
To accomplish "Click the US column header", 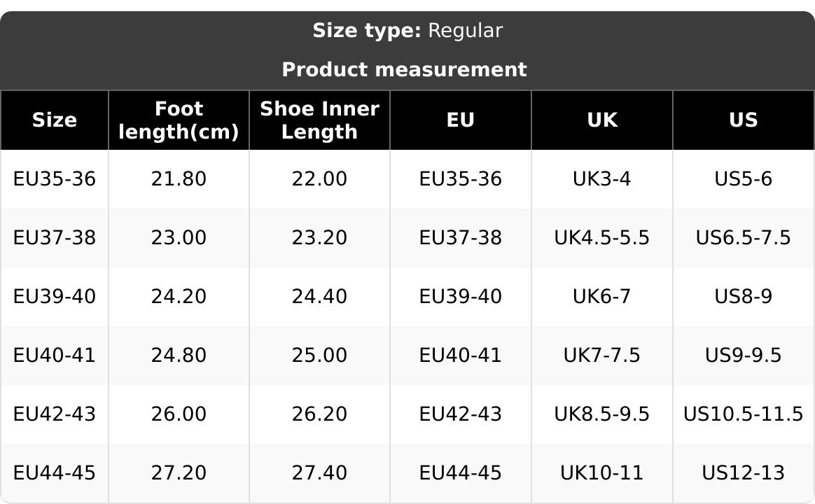I will point(744,120).
